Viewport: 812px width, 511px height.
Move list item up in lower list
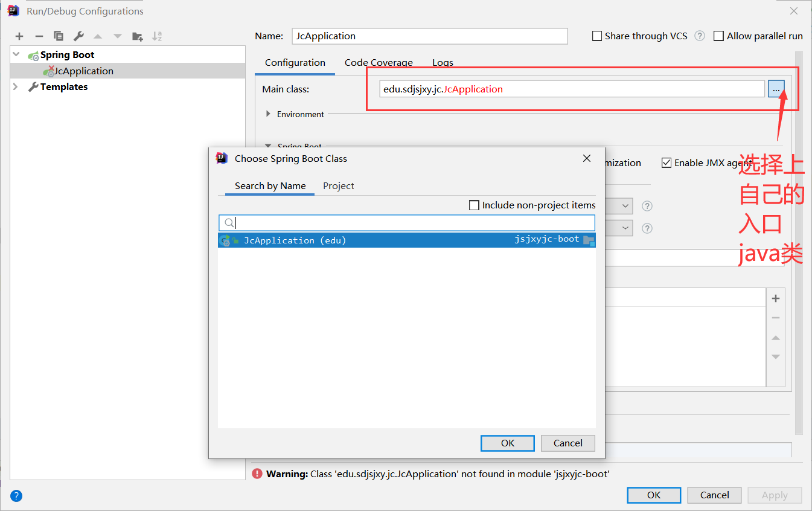tap(776, 338)
